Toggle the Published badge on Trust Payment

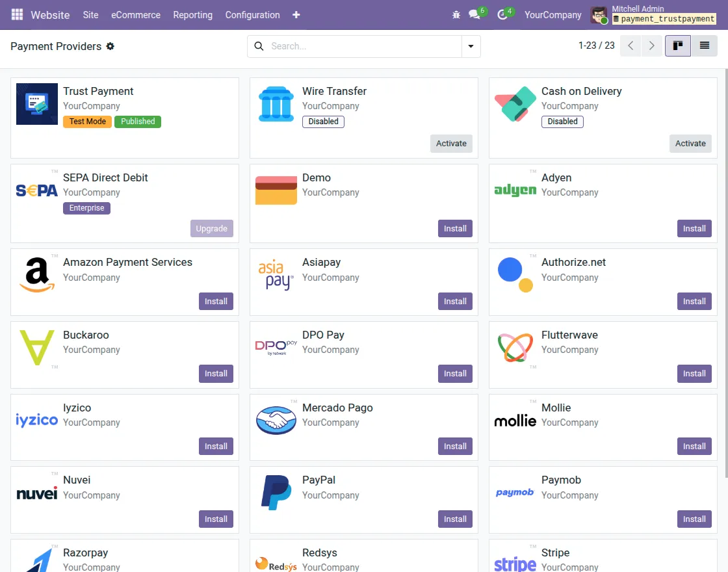[x=137, y=121]
